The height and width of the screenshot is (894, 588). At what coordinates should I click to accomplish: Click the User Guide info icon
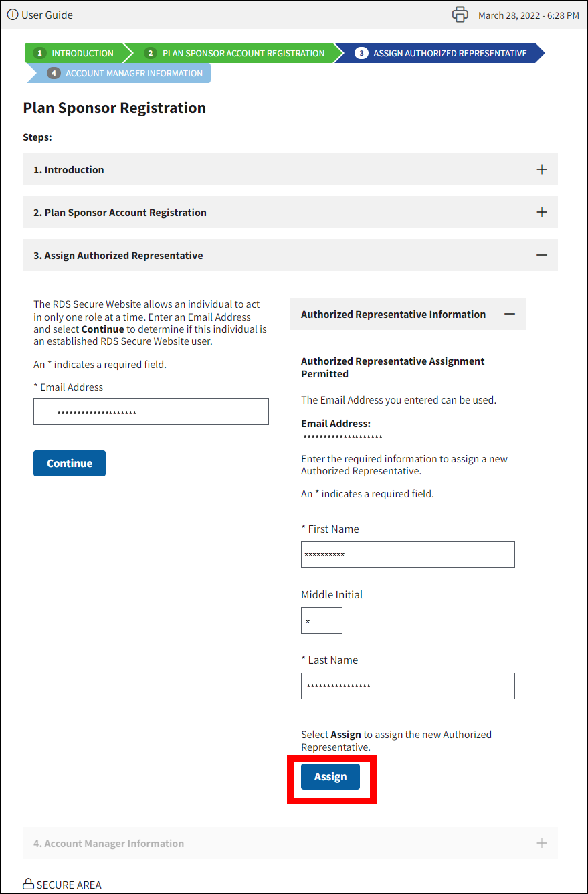(x=13, y=15)
